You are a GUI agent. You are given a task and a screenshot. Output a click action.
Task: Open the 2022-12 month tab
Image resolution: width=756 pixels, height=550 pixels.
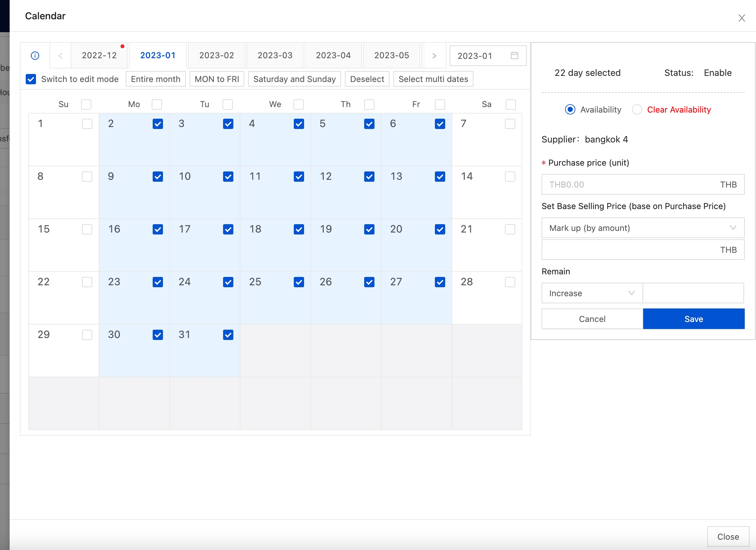coord(99,55)
